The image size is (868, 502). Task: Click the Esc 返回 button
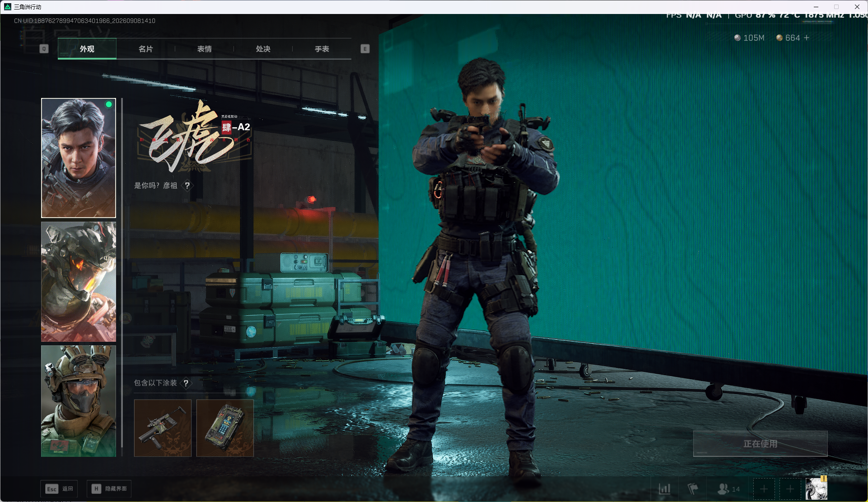tap(59, 489)
